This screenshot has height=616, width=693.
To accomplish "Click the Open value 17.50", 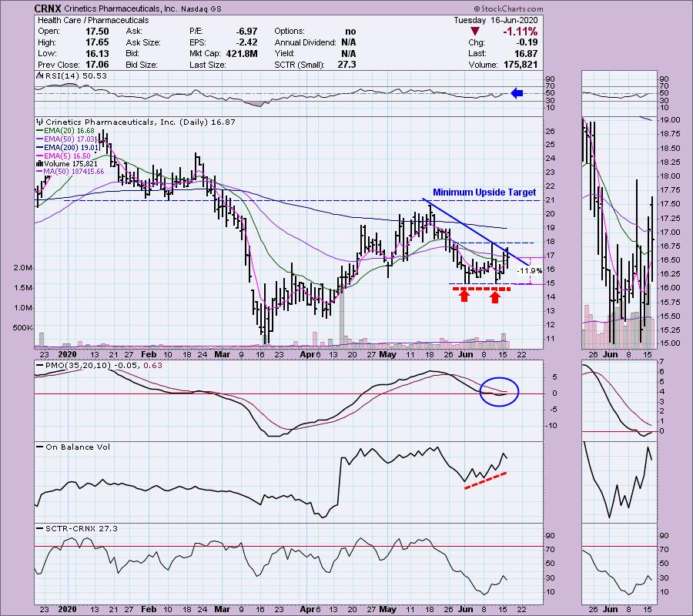I will click(97, 32).
